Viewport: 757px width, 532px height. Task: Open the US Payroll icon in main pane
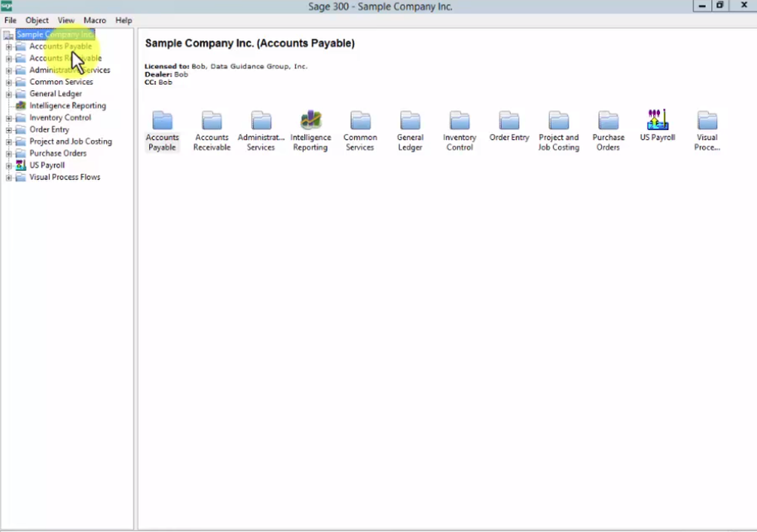coord(658,120)
